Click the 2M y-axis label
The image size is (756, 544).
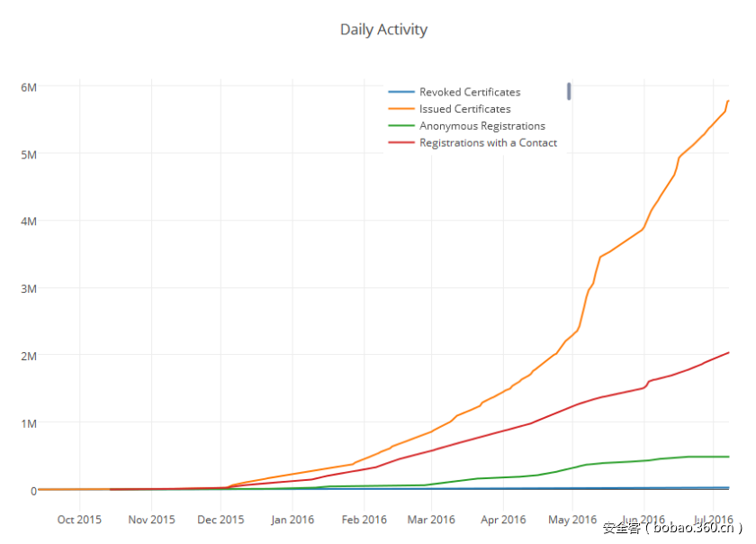click(x=29, y=356)
